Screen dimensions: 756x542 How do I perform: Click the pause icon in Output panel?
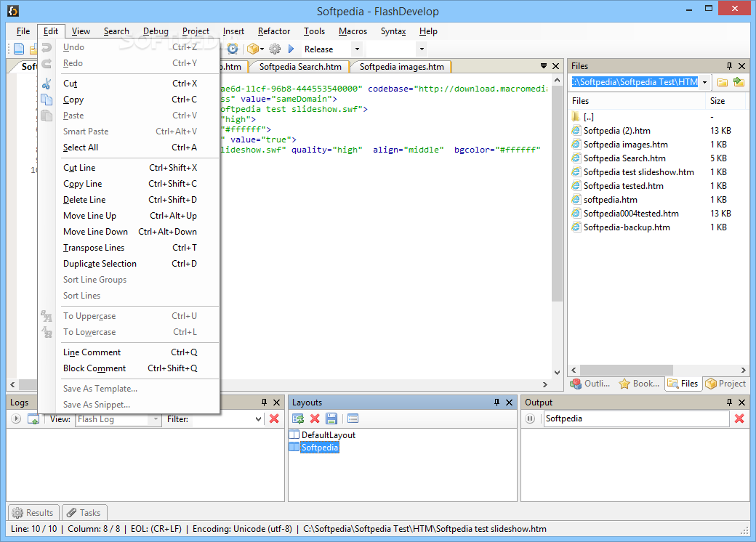coord(530,418)
